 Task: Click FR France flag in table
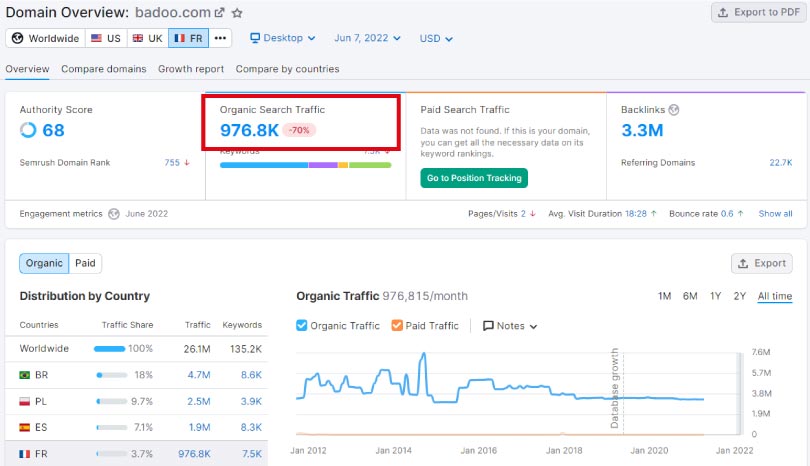(x=24, y=454)
